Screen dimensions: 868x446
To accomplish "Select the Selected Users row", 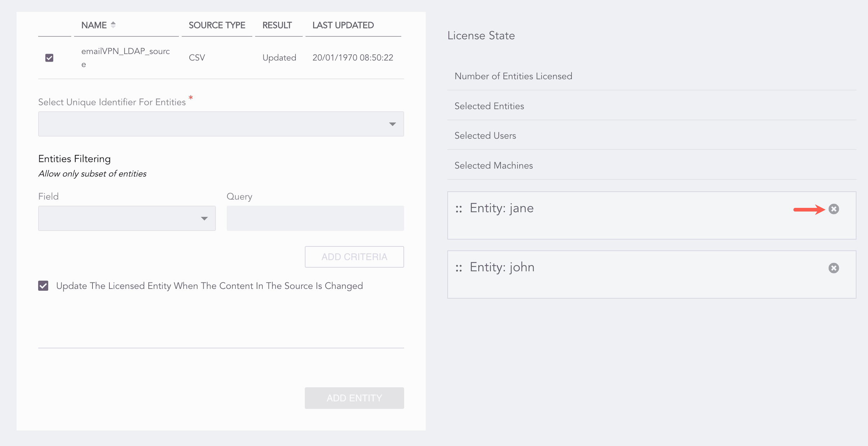I will (x=485, y=135).
